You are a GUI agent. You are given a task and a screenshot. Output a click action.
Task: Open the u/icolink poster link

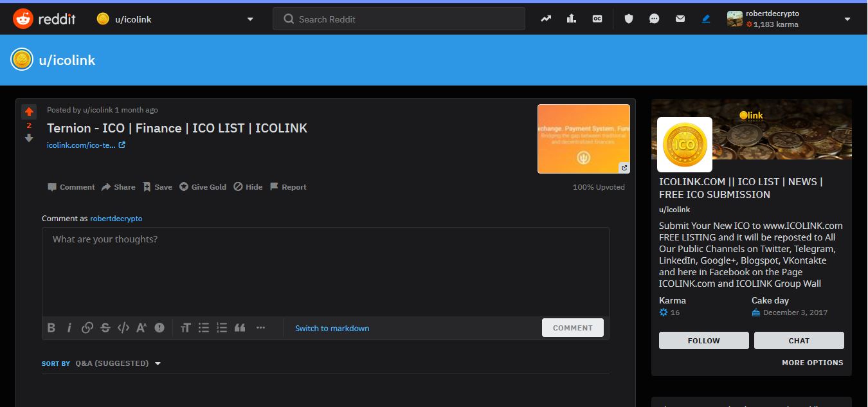tap(98, 110)
